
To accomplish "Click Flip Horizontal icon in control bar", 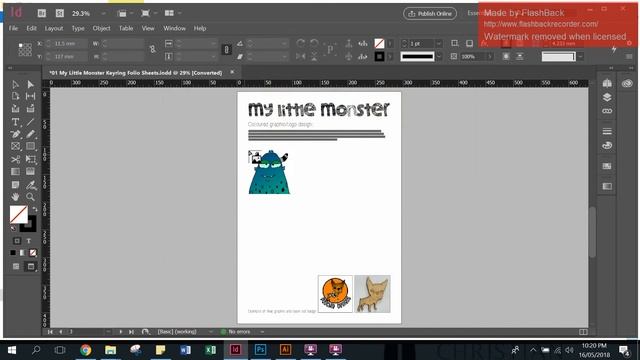I will 300,56.
